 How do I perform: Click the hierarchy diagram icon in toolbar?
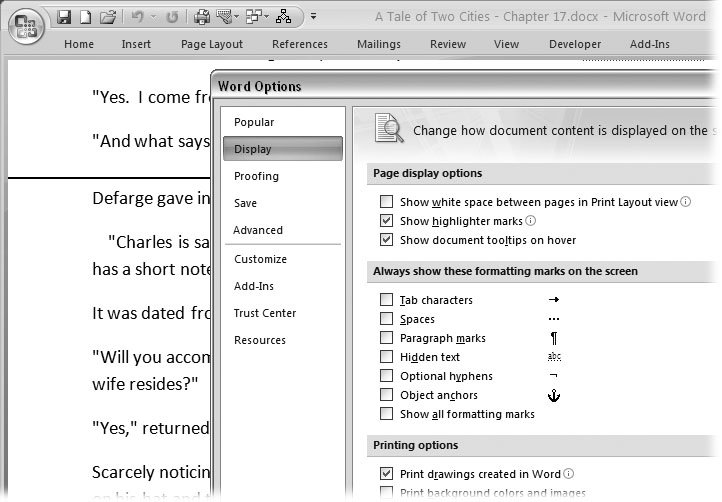283,17
